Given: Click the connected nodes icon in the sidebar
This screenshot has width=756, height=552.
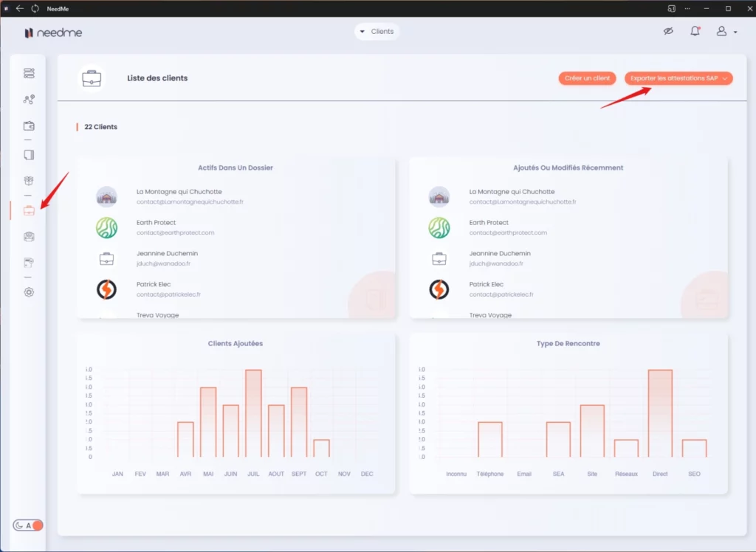Looking at the screenshot, I should click(x=29, y=100).
